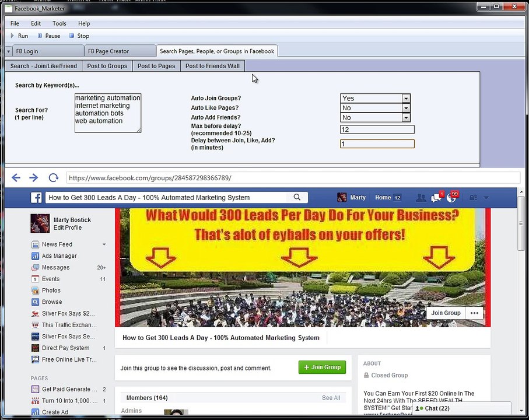Click the scrollbar down arrow
Image resolution: width=529 pixels, height=420 pixels.
point(521,411)
